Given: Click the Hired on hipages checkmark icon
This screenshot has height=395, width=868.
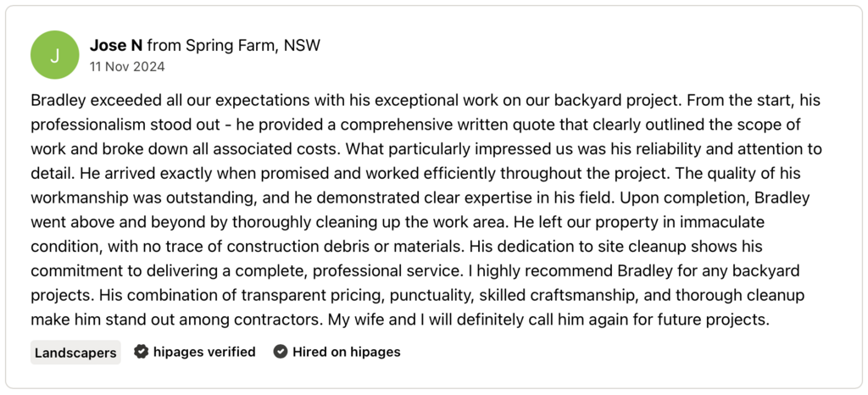Looking at the screenshot, I should click(x=281, y=352).
